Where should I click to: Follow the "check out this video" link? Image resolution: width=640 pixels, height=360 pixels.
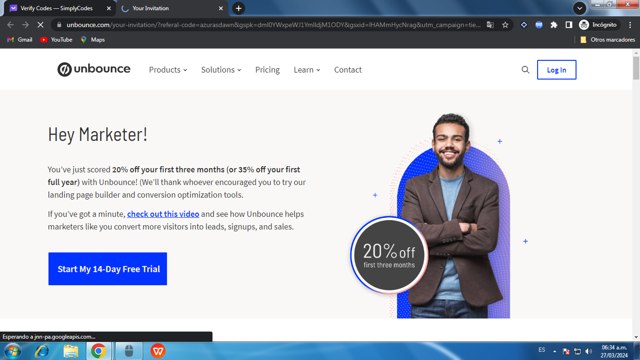163,214
